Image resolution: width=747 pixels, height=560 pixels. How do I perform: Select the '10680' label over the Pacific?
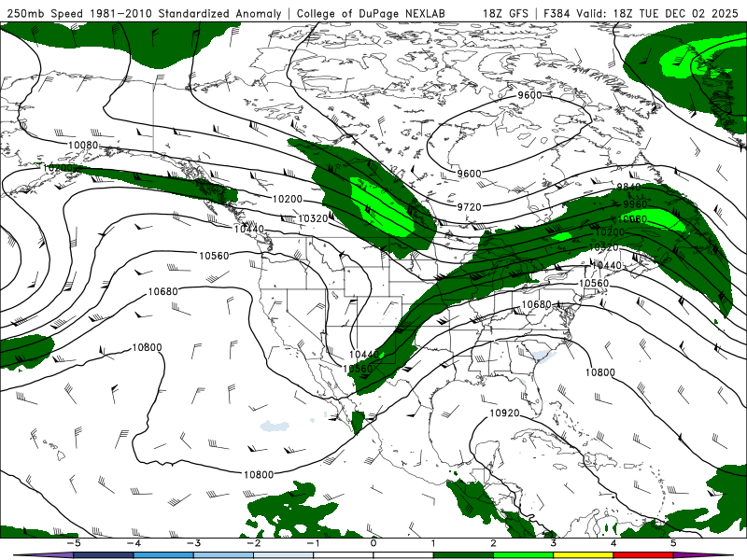pyautogui.click(x=162, y=291)
